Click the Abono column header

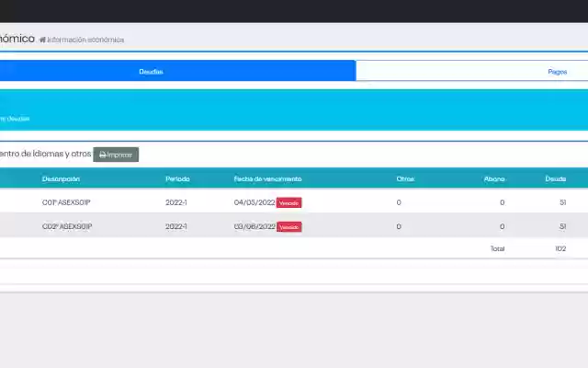coord(494,178)
